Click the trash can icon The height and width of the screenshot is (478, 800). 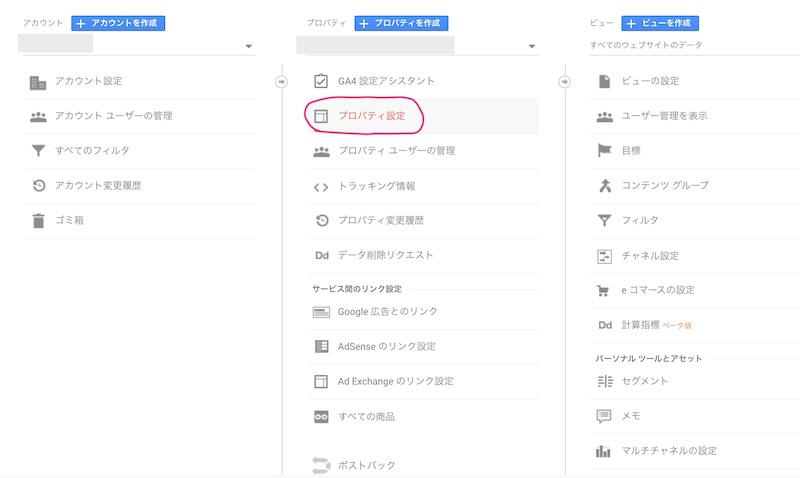pos(38,221)
